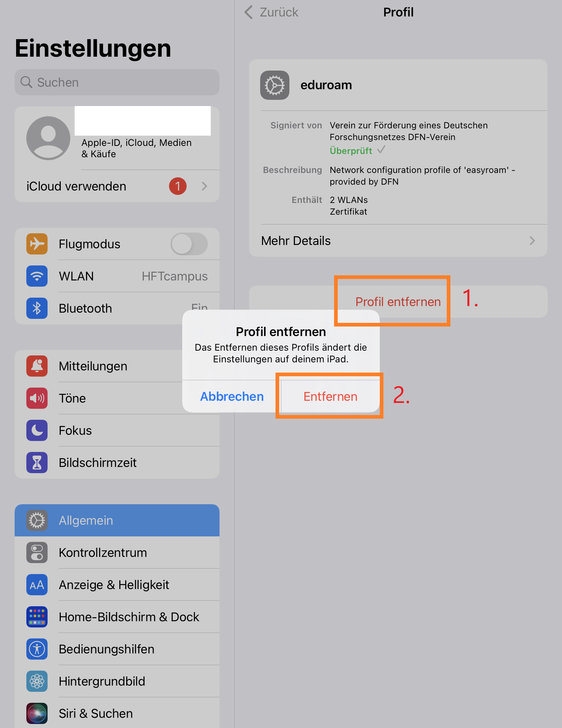The width and height of the screenshot is (562, 728).
Task: Confirm removal with the Entfernen button
Action: click(x=330, y=396)
